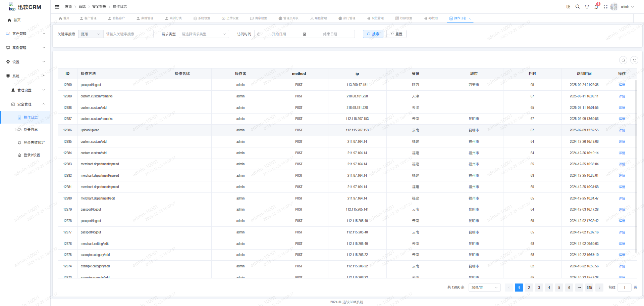
Task: Click the circular refresh icon above table
Action: click(x=634, y=60)
